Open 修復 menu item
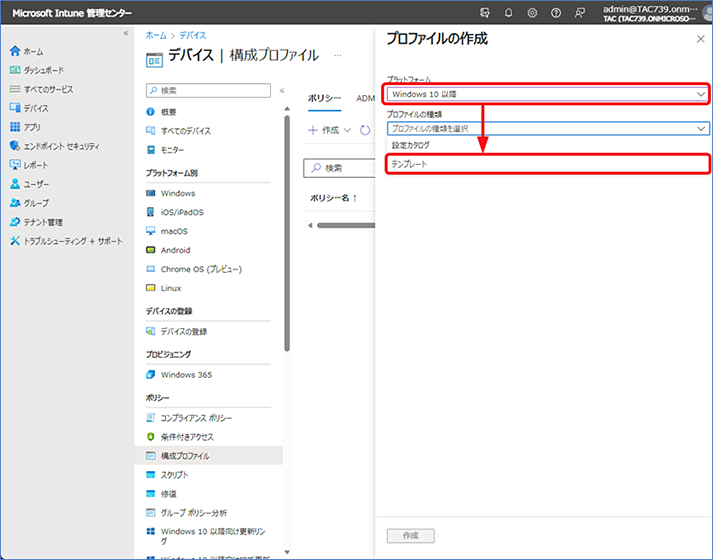Image resolution: width=713 pixels, height=560 pixels. coord(161,494)
